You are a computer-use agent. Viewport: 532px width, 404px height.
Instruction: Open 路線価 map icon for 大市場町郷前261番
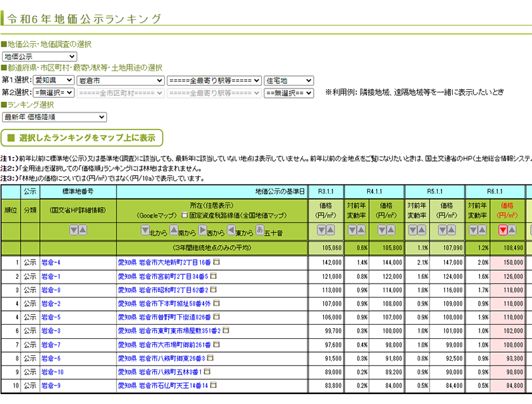pyautogui.click(x=217, y=344)
